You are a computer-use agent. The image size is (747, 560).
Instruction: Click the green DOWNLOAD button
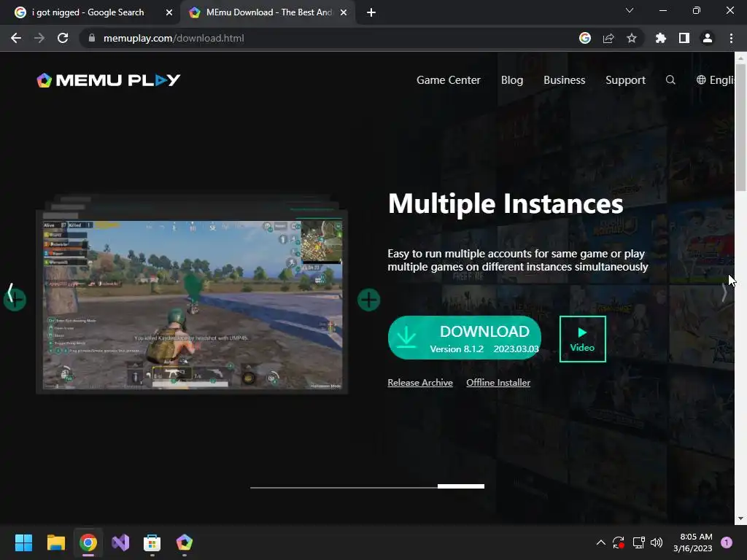(465, 338)
